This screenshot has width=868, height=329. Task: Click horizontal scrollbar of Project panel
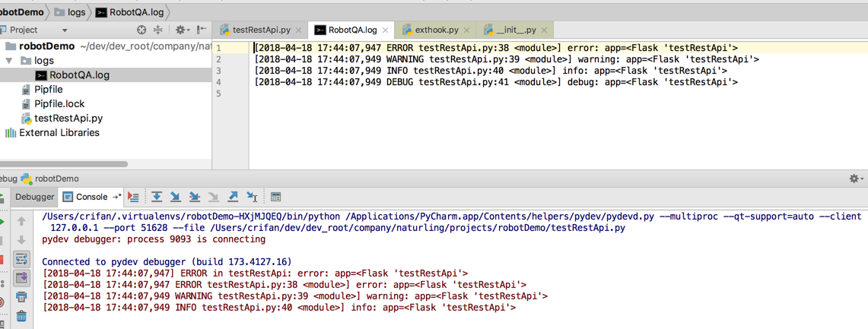coord(64,164)
